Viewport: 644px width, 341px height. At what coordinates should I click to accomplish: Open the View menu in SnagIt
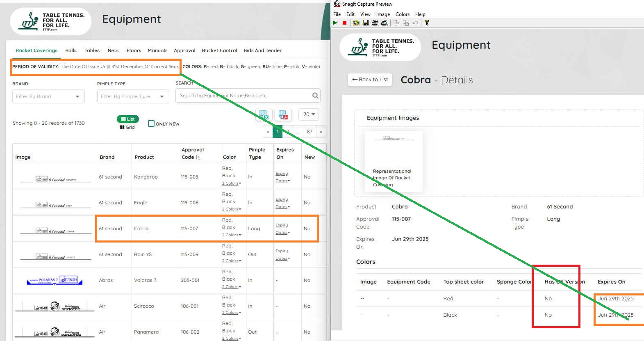[x=365, y=14]
